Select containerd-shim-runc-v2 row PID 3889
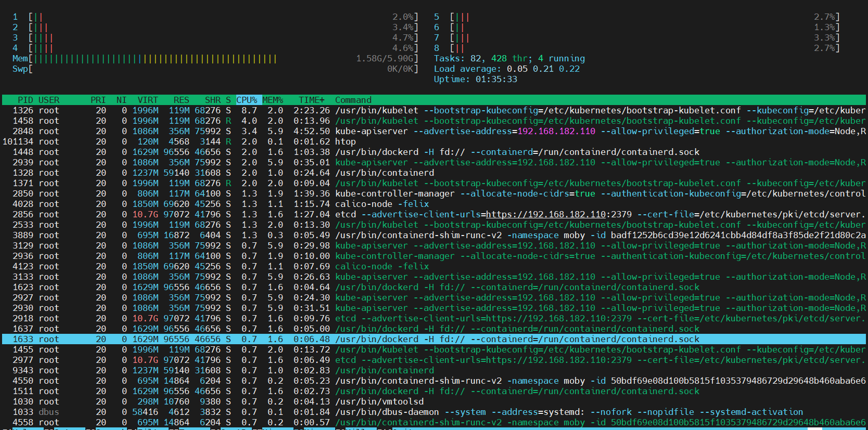This screenshot has width=868, height=430. point(434,235)
